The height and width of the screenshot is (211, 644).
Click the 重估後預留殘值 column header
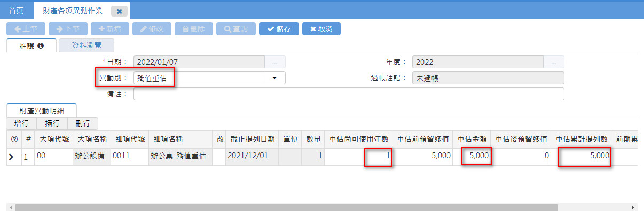pos(521,139)
